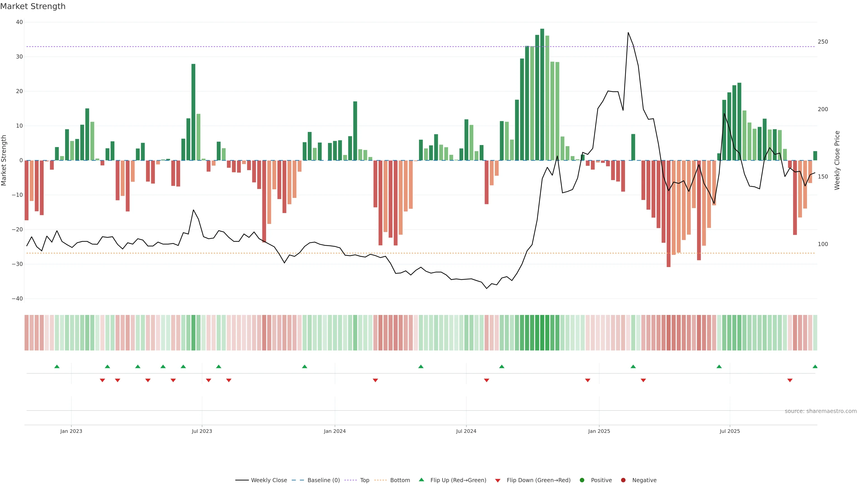Click the Market Strength chart title
The width and height of the screenshot is (868, 488).
[x=33, y=6]
